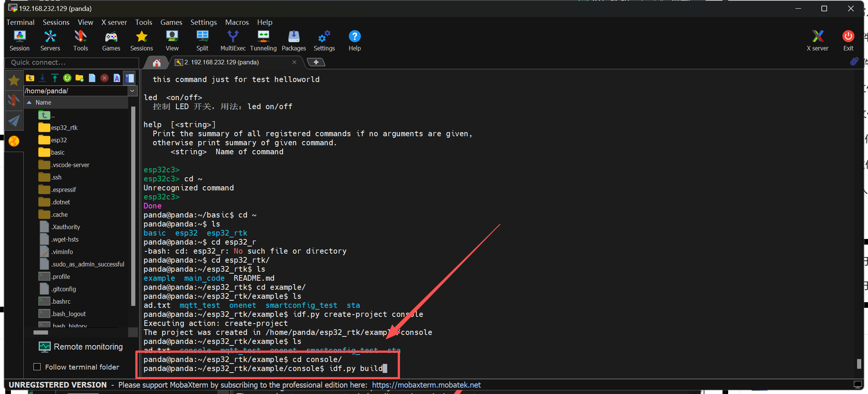
Task: Select the esp32_rtk folder in file list
Action: pos(58,128)
